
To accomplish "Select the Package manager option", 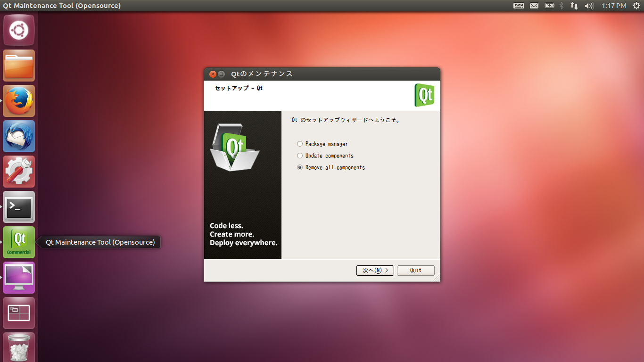I will pos(300,144).
